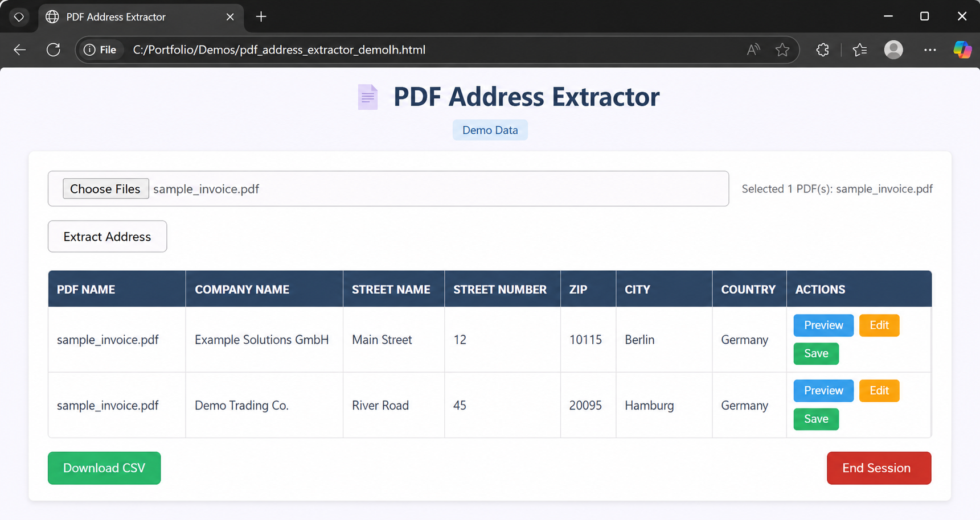Click the COUNTRY column header
This screenshot has width=980, height=520.
point(749,289)
